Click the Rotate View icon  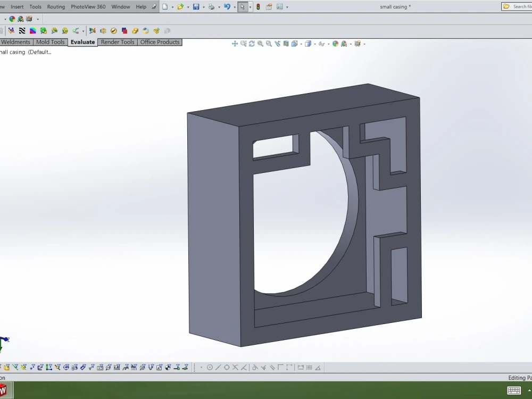coord(252,44)
